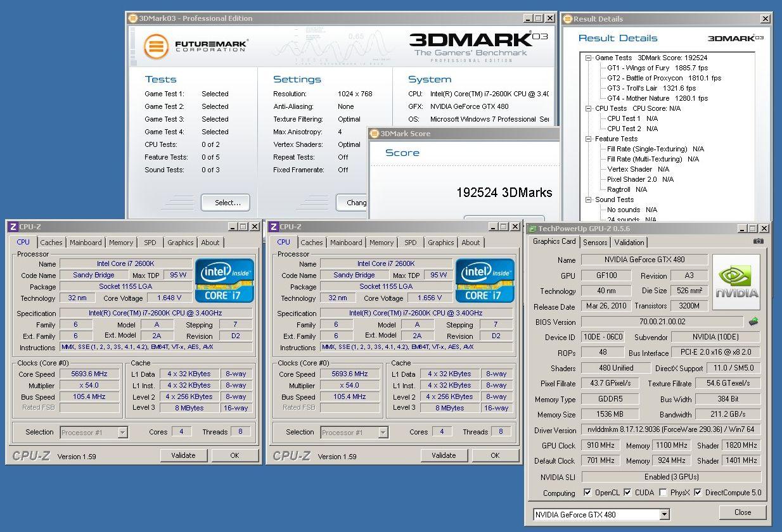Open Processor #1 dropdown in left CPU-Z
Image resolution: width=782 pixels, height=532 pixels.
point(122,433)
